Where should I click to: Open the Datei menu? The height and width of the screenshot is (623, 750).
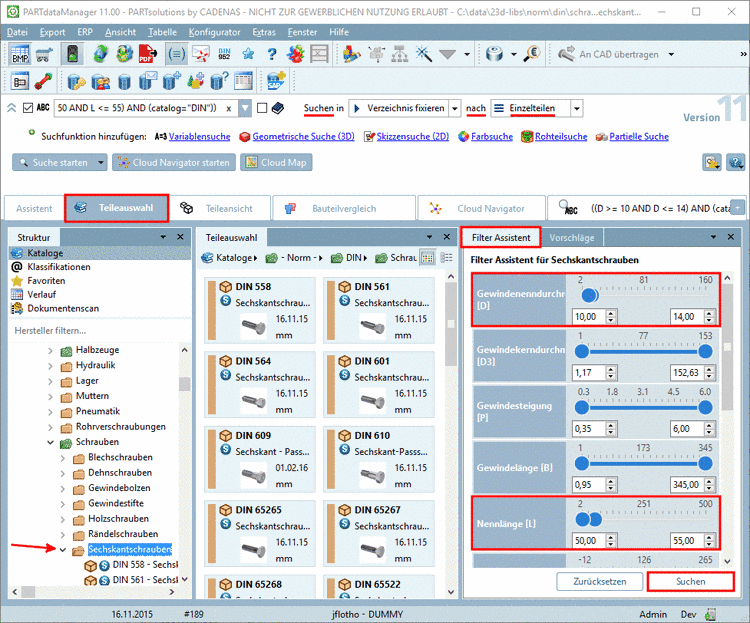coord(17,32)
